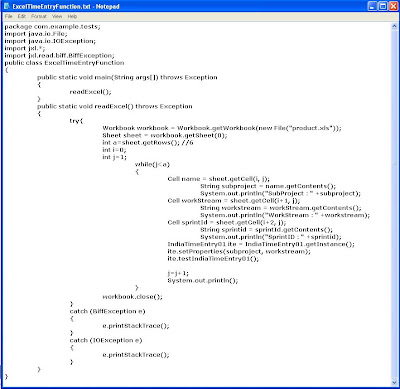Image resolution: width=400 pixels, height=389 pixels.
Task: Click the 'int a=sheet.getRows();' line
Action: pos(148,143)
